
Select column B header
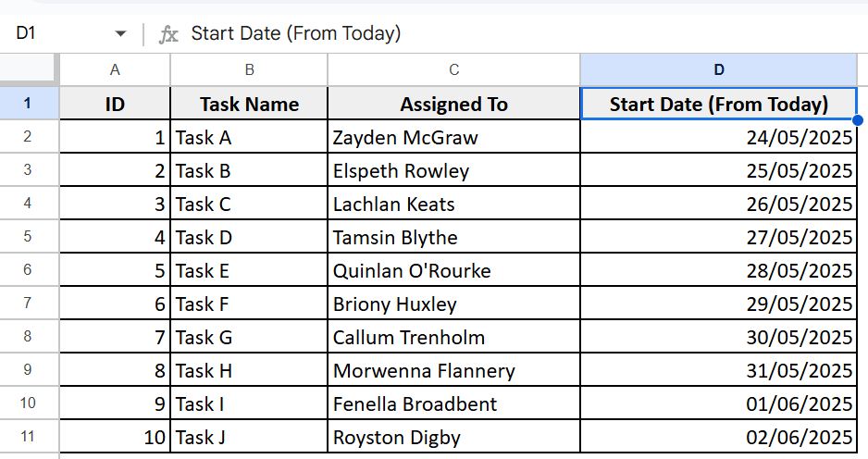[x=249, y=69]
